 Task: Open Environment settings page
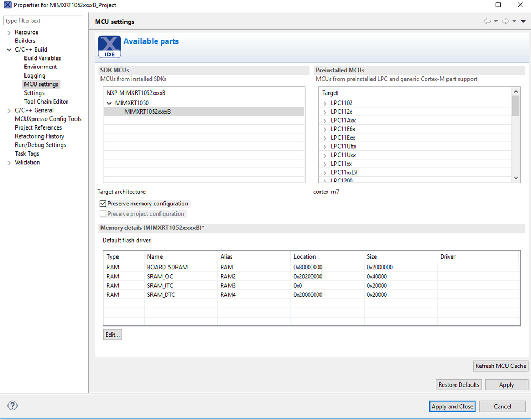coord(40,66)
